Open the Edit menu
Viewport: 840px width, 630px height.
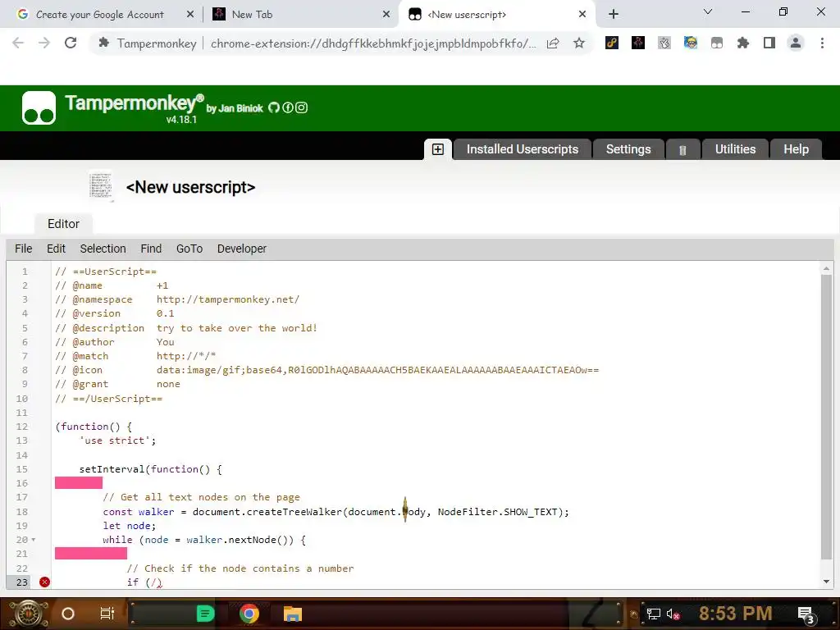pos(57,249)
